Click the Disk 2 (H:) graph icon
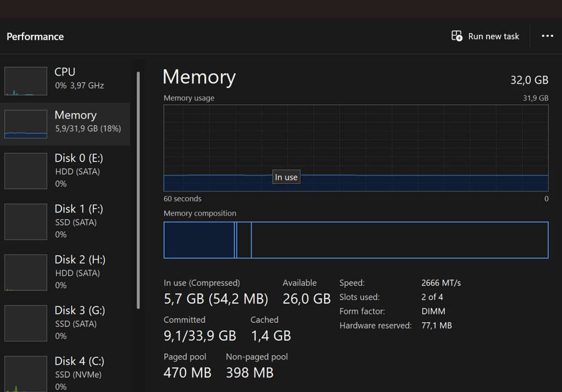 pyautogui.click(x=25, y=272)
